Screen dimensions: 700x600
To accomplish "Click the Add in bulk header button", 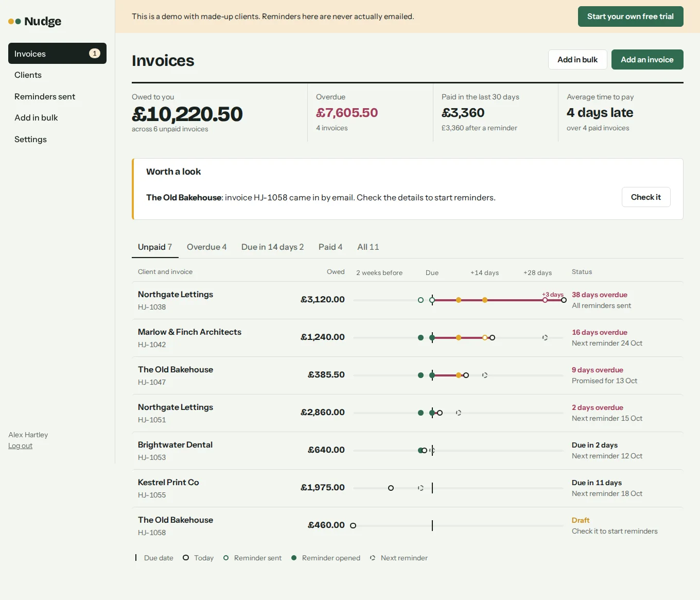I will 577,60.
